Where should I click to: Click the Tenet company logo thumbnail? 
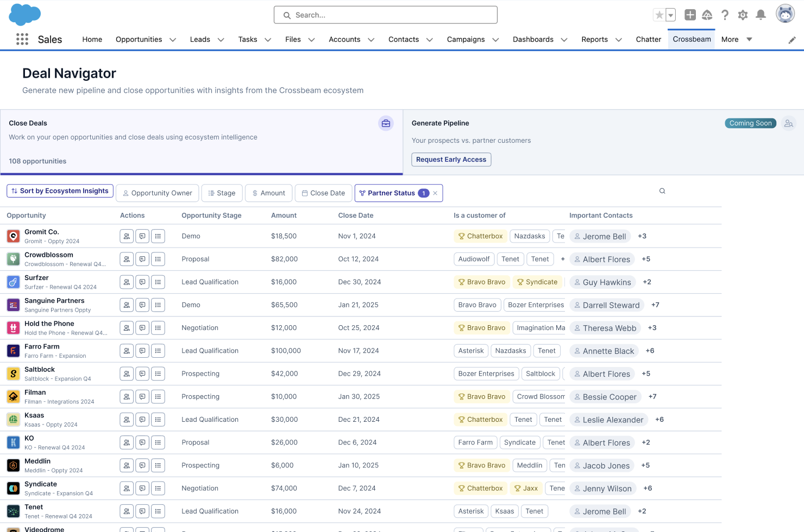(13, 511)
